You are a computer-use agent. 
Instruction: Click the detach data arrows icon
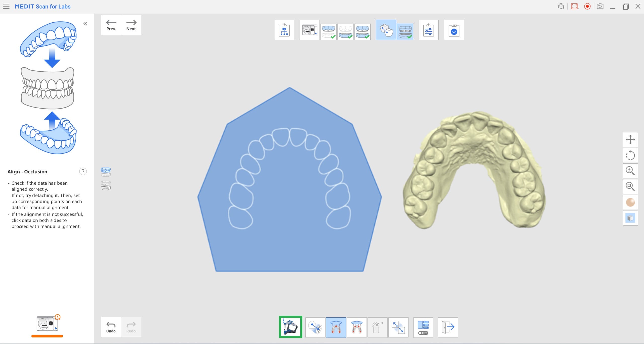point(398,327)
